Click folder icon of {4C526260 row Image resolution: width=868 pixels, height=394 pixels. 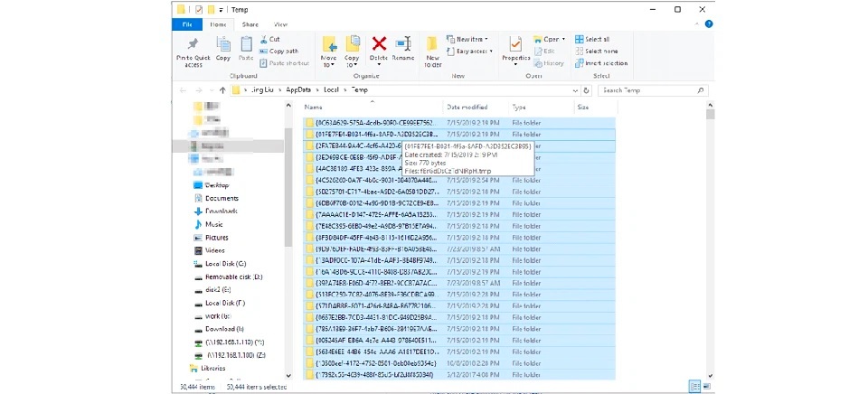click(x=310, y=181)
